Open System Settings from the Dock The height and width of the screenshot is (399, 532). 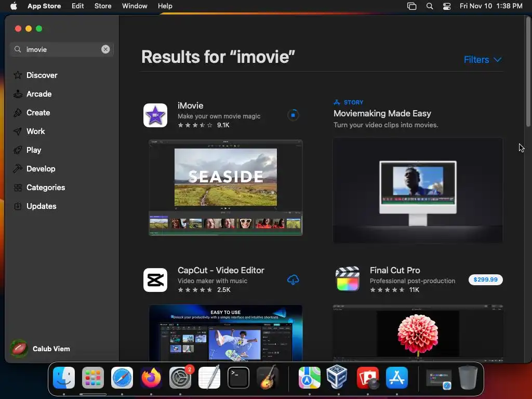180,378
